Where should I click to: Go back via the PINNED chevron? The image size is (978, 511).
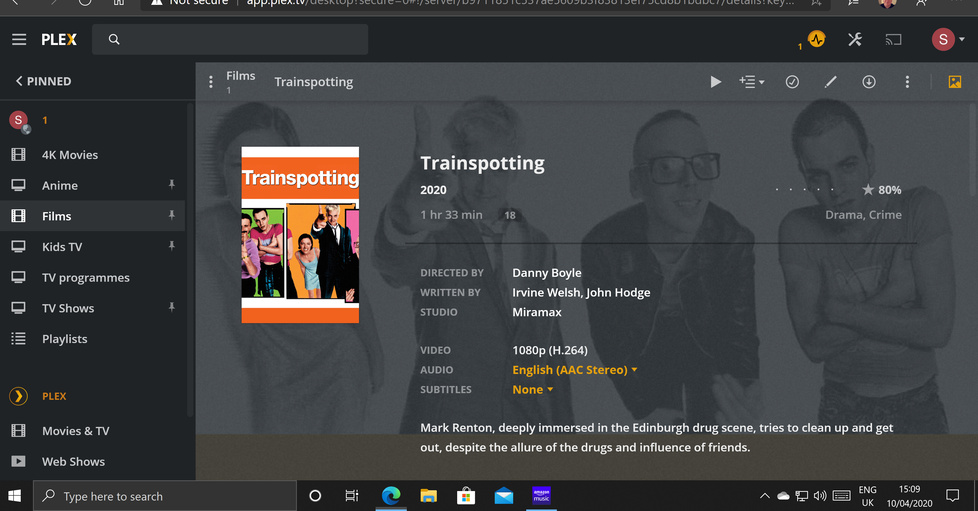(x=43, y=81)
